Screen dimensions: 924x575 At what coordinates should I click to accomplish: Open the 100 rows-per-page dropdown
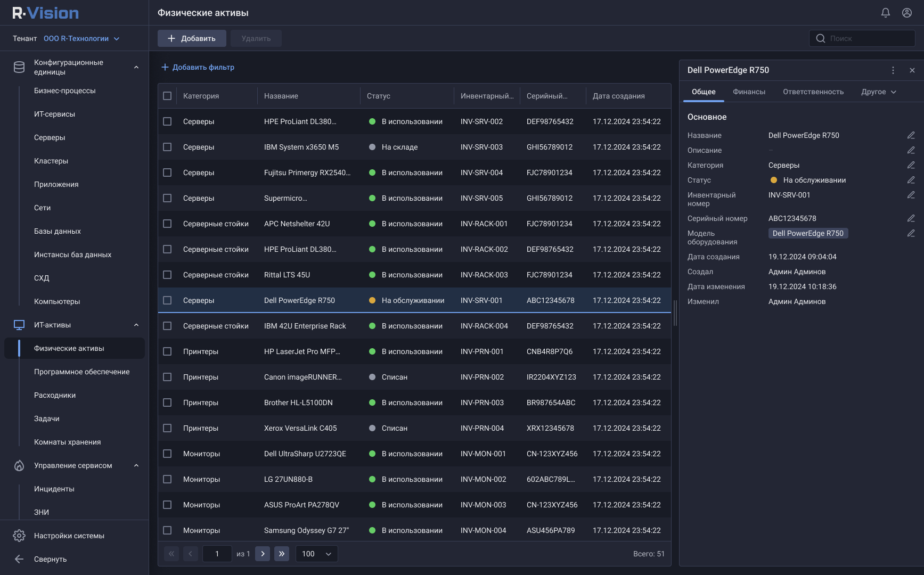[316, 554]
